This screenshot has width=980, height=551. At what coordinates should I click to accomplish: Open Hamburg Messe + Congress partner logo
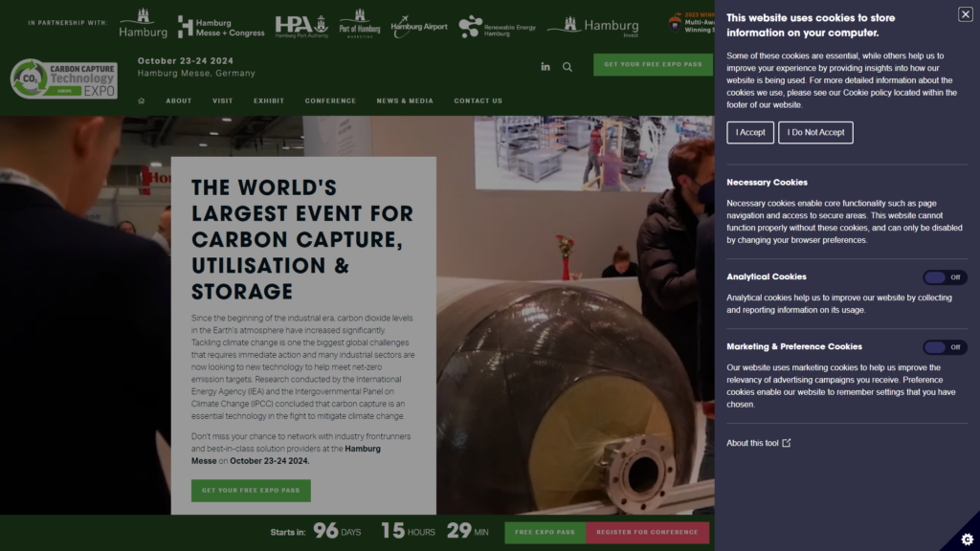click(x=221, y=28)
